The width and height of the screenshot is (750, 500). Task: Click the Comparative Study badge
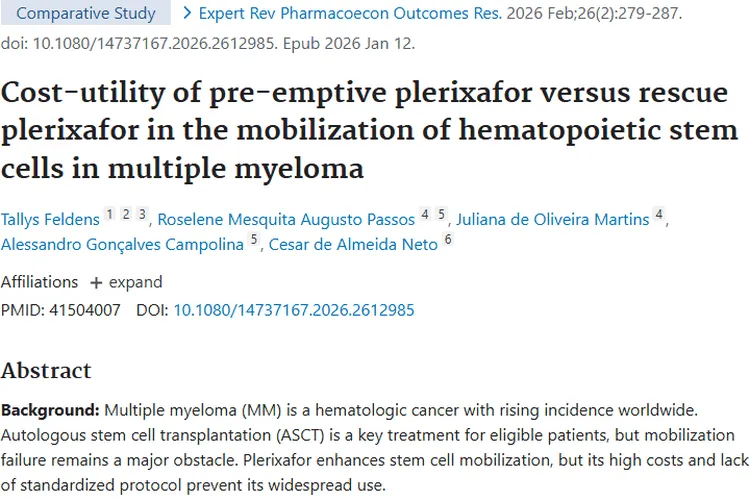[86, 14]
